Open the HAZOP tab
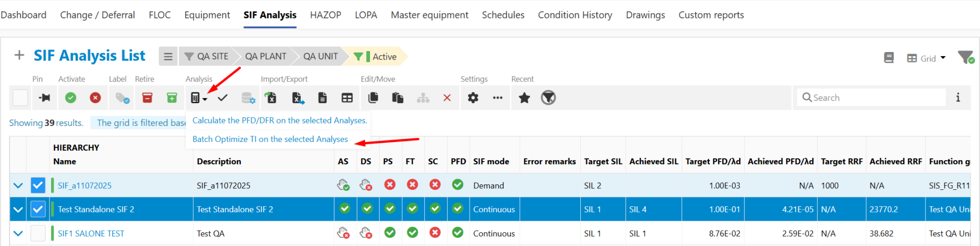 point(326,15)
